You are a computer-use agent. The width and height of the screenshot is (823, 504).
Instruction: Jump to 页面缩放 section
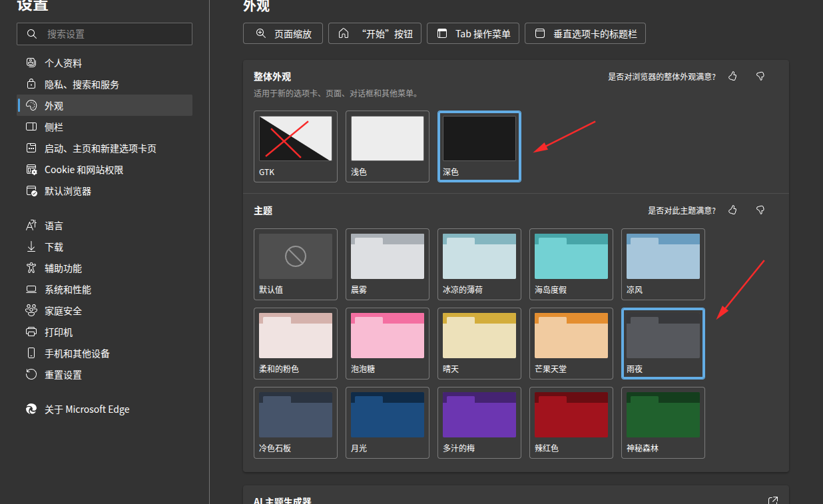(x=283, y=33)
